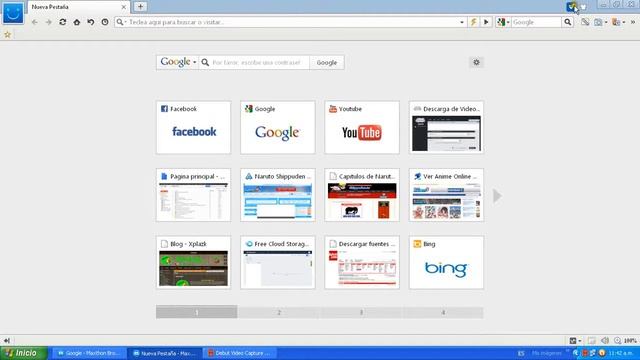The width and height of the screenshot is (640, 360).
Task: Open the home page
Action: coord(77,22)
